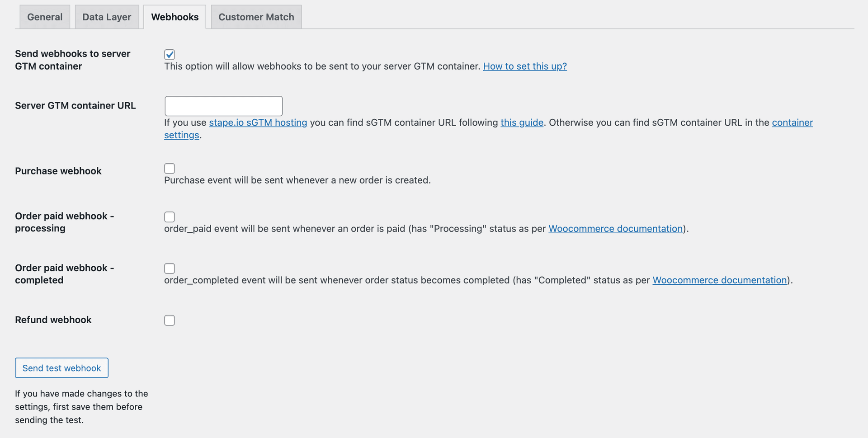The image size is (868, 438).
Task: Enable the Refund webhook
Action: point(169,320)
